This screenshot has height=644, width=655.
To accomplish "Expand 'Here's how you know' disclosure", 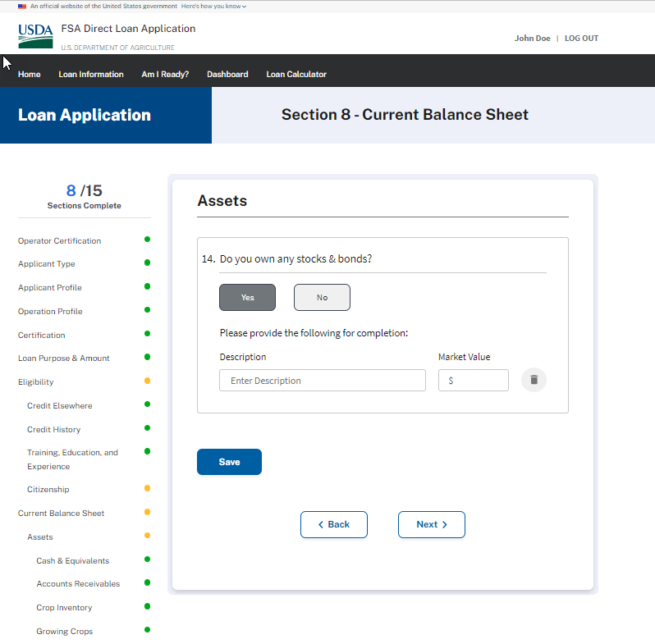I will click(x=213, y=6).
